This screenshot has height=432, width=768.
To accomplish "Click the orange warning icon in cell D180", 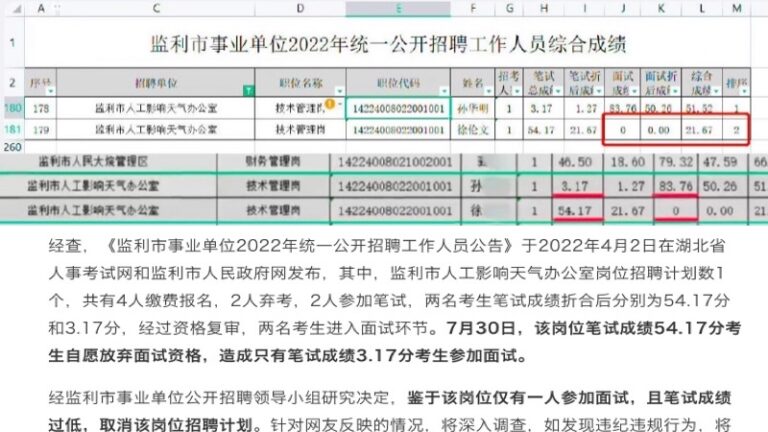I will tap(331, 104).
